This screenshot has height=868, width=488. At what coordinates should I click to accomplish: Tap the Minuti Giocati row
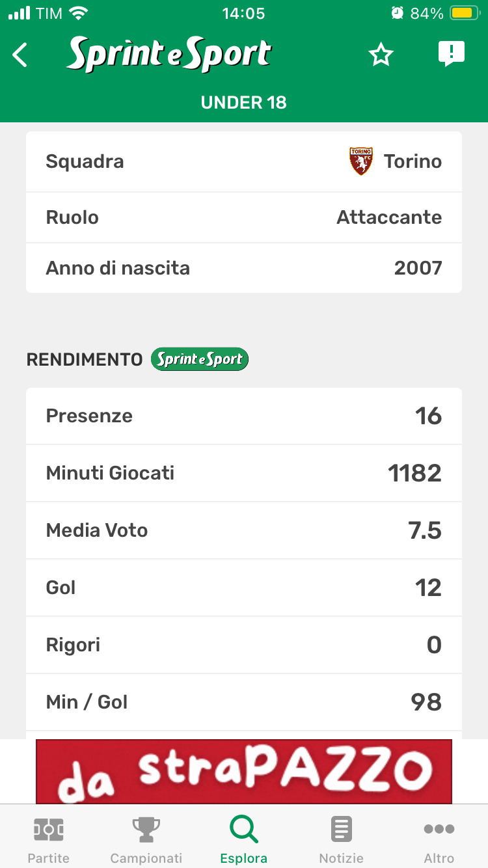coord(244,473)
